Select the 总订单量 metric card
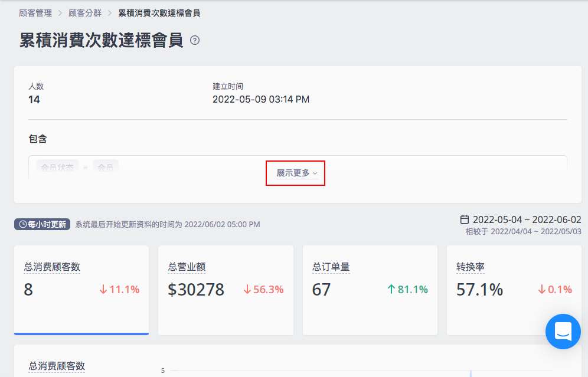Screen dimensions: 588x377 [x=370, y=290]
